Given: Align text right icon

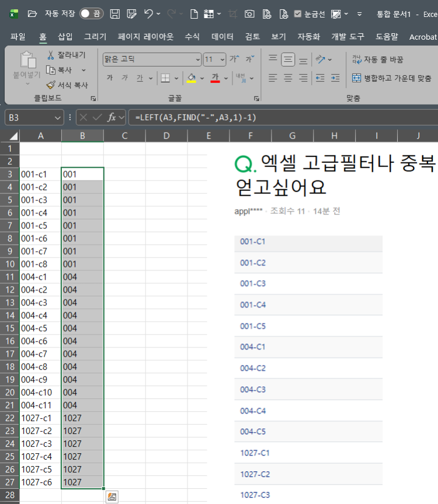Looking at the screenshot, I should coord(303,78).
